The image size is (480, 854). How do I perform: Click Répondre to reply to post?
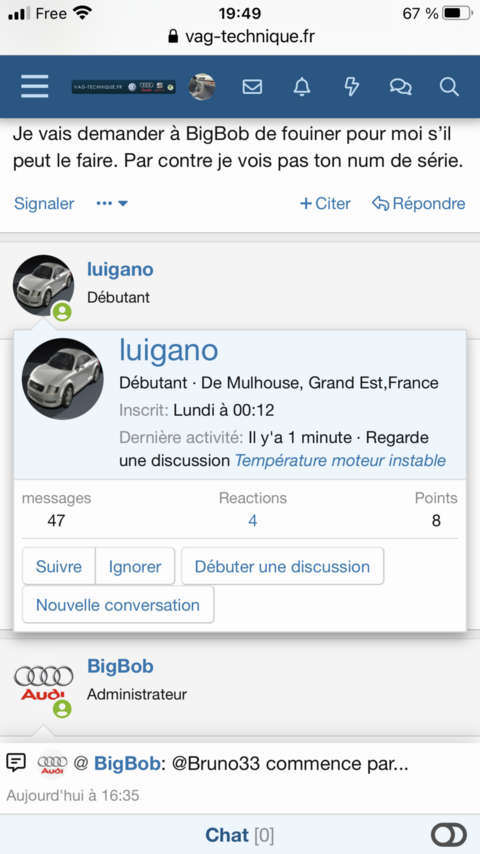pos(418,204)
